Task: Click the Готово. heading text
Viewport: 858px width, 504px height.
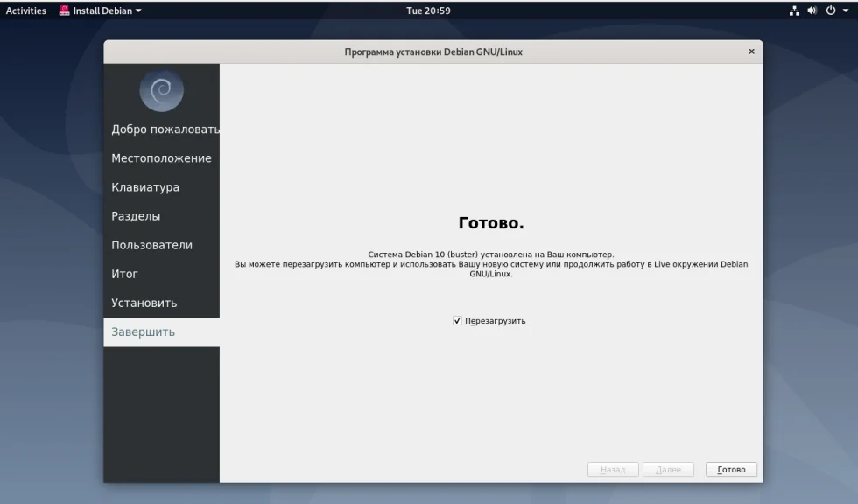Action: (x=491, y=222)
